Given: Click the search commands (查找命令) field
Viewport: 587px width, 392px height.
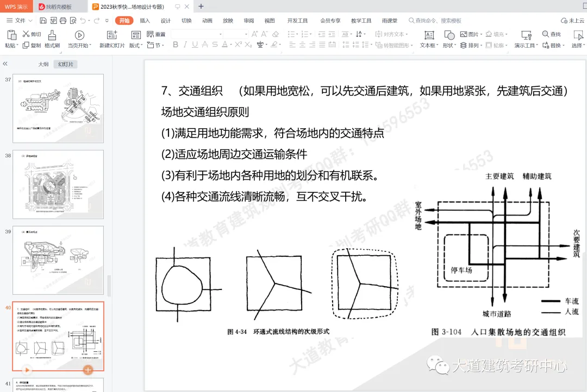Looking at the screenshot, I should click(x=435, y=21).
